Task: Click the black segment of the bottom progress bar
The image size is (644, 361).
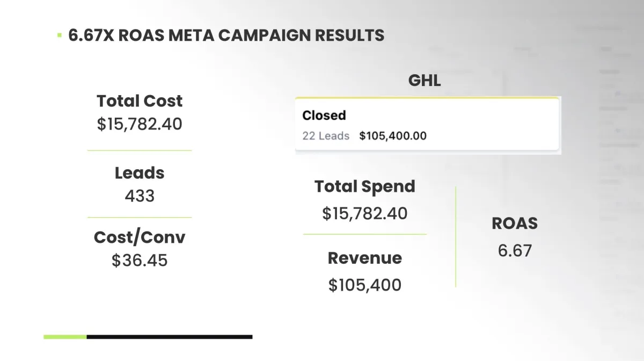Action: click(x=170, y=337)
